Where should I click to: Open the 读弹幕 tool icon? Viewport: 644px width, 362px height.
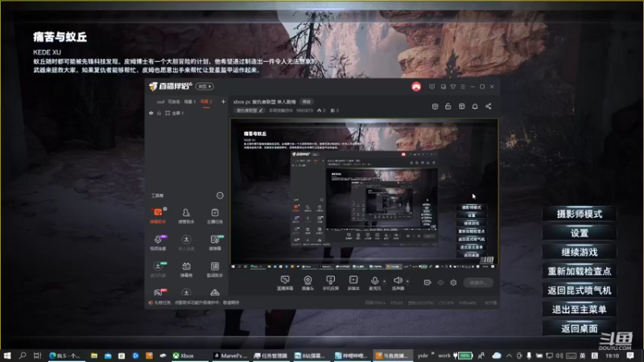214,242
